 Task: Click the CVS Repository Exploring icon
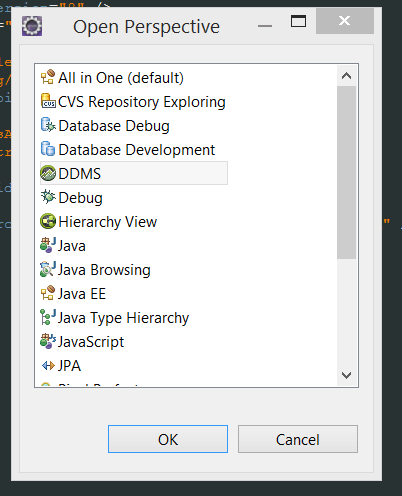(48, 101)
